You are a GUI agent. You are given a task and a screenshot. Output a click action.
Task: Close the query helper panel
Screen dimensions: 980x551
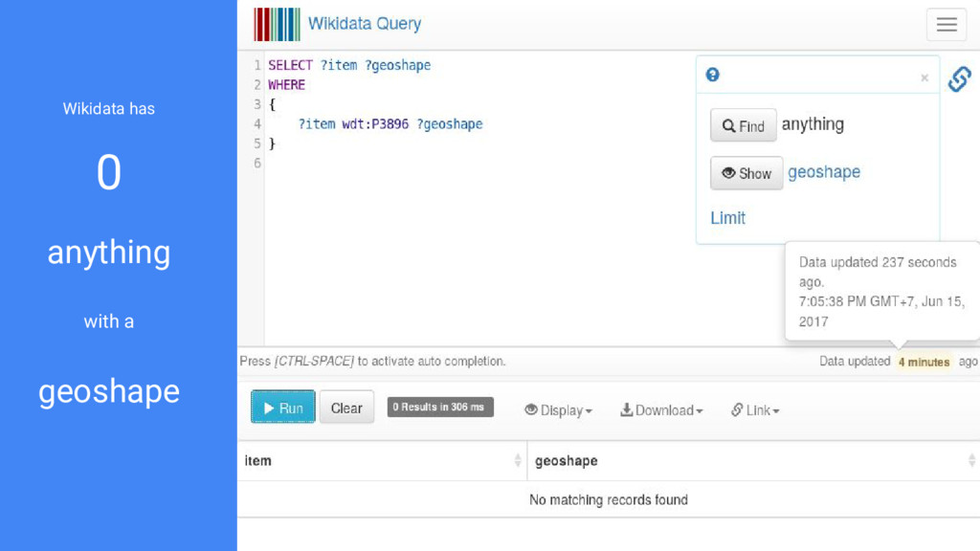(924, 77)
